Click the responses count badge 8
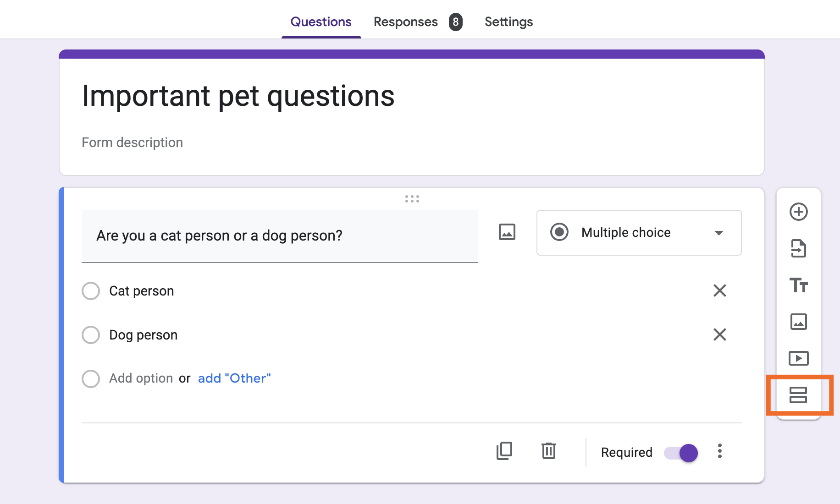 (455, 22)
